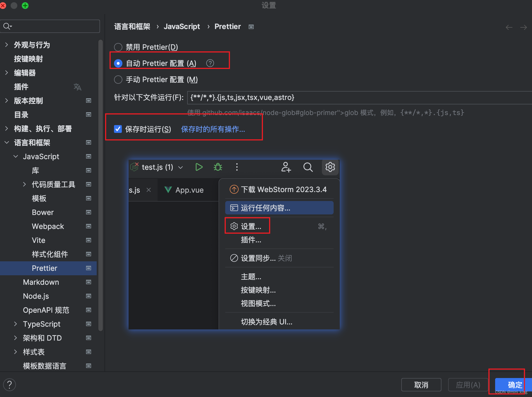Navigate back with the left arrow
The height and width of the screenshot is (397, 532).
coord(509,27)
